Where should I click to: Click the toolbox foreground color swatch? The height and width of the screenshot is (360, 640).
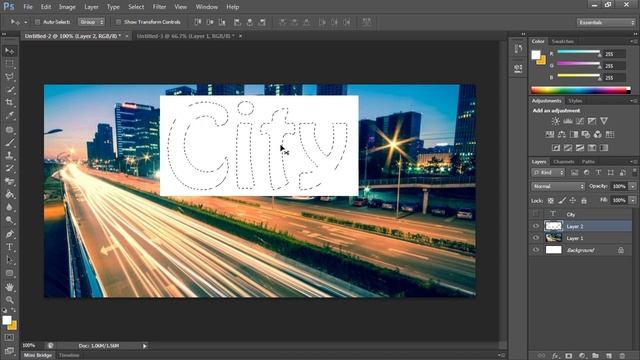point(7,320)
